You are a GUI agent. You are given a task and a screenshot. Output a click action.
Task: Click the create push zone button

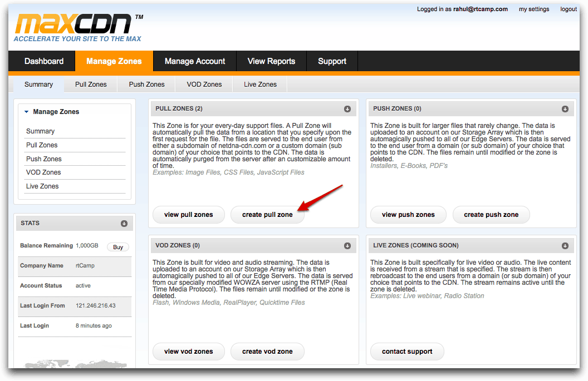point(491,215)
